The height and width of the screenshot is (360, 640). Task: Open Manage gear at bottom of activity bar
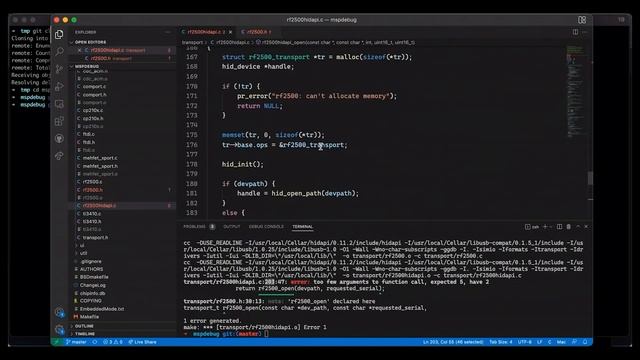click(60, 329)
